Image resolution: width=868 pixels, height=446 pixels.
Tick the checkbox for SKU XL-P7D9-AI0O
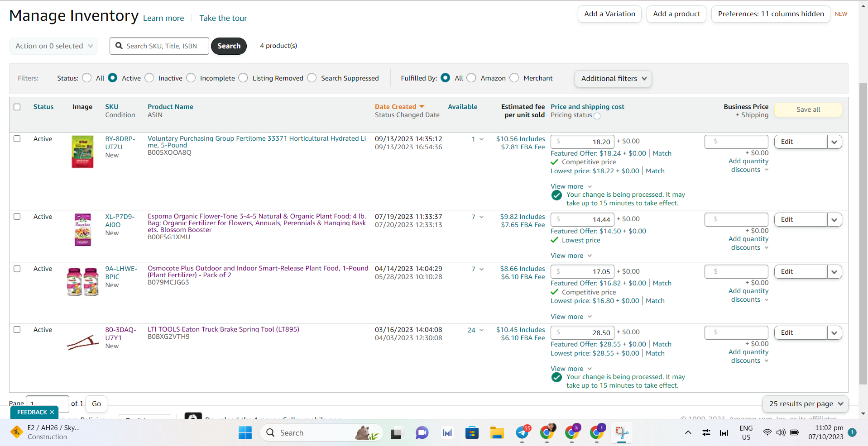17,217
